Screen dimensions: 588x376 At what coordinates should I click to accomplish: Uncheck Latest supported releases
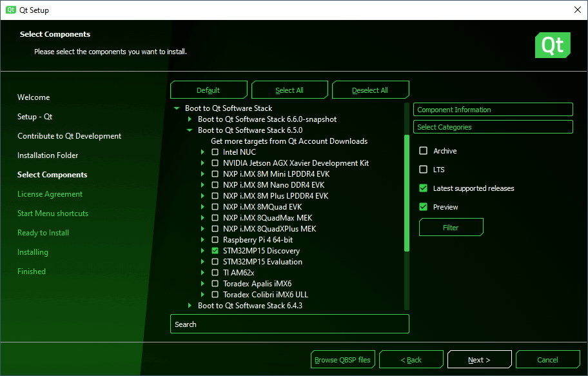[424, 188]
